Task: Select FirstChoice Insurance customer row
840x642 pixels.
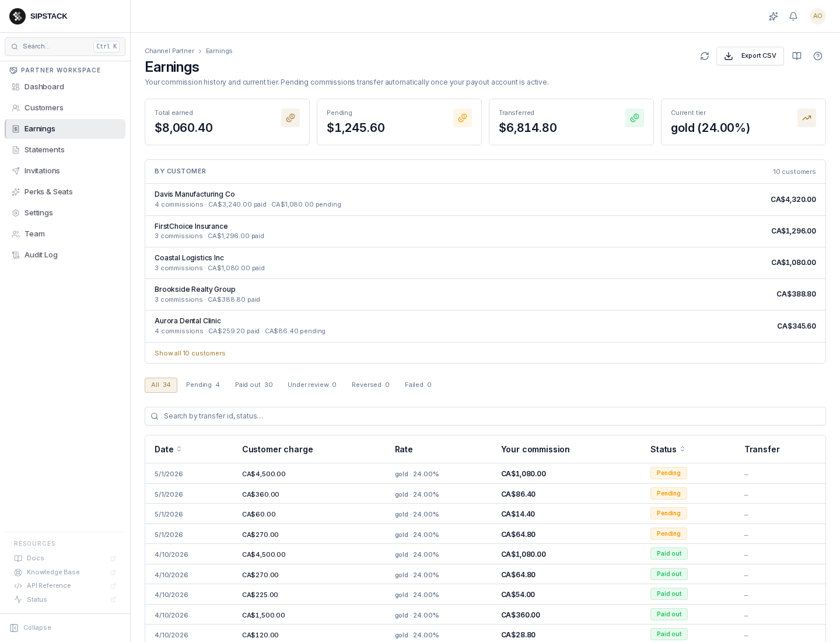Action: pyautogui.click(x=485, y=231)
